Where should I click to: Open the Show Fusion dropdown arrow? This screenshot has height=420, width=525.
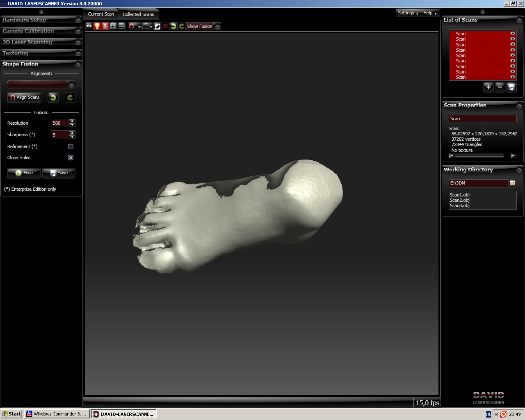tap(218, 26)
